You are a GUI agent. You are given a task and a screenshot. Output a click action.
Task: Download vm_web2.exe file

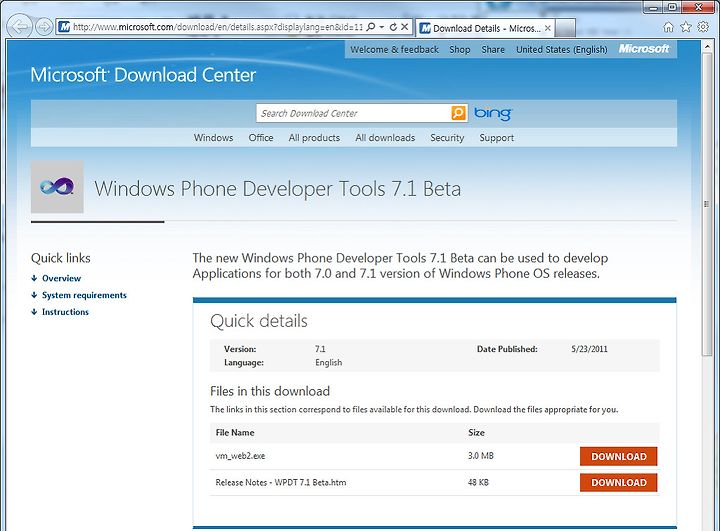click(x=618, y=457)
